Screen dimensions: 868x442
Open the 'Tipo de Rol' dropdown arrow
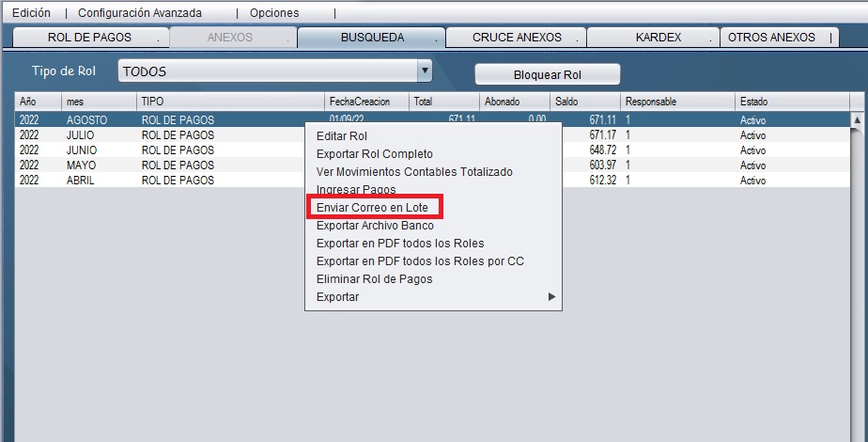click(x=425, y=71)
